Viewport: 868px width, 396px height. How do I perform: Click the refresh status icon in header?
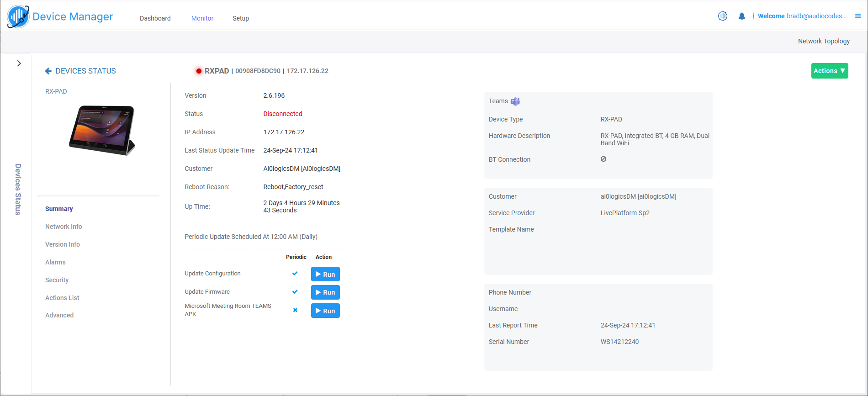[723, 16]
